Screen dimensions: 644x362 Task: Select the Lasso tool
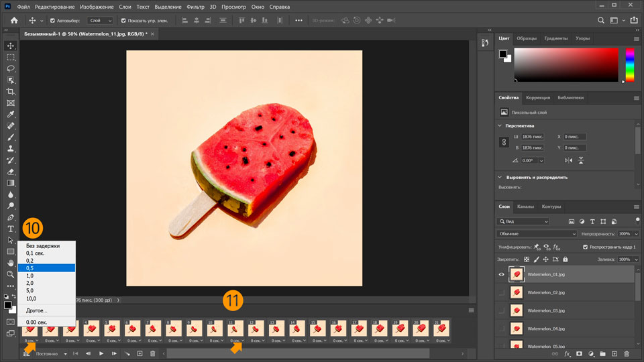11,68
